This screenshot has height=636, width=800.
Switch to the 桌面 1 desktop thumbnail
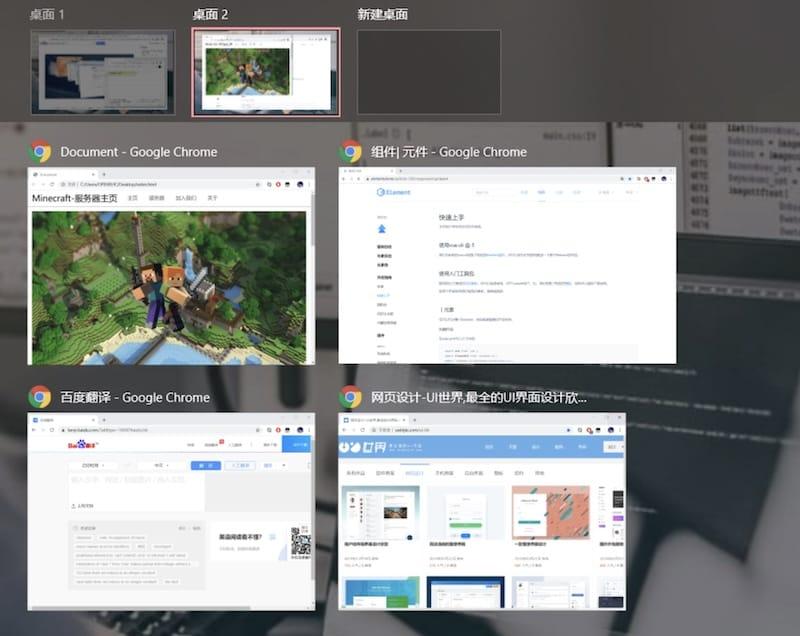(103, 72)
